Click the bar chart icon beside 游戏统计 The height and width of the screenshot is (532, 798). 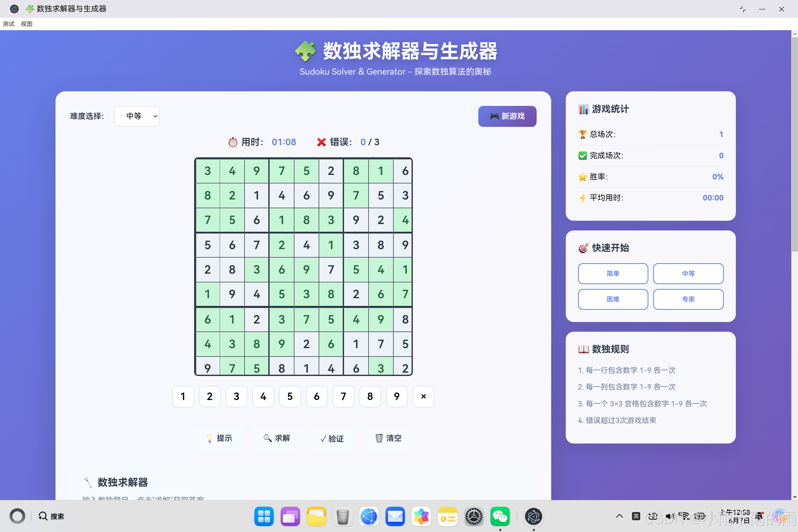click(x=583, y=109)
